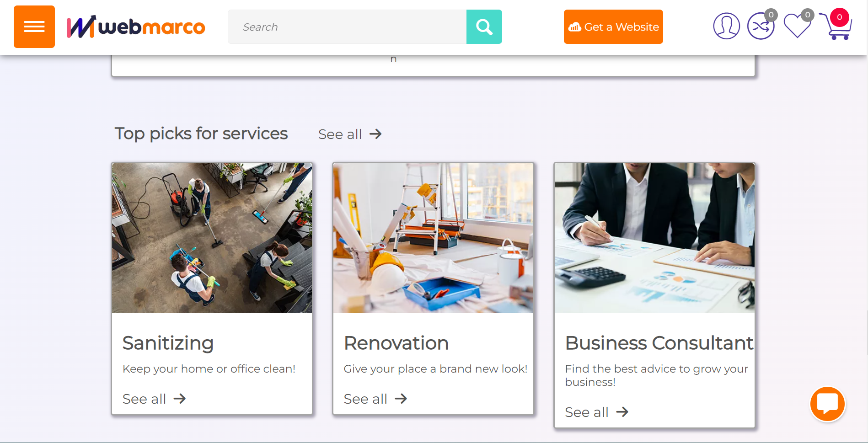Open the user account profile icon

[726, 26]
